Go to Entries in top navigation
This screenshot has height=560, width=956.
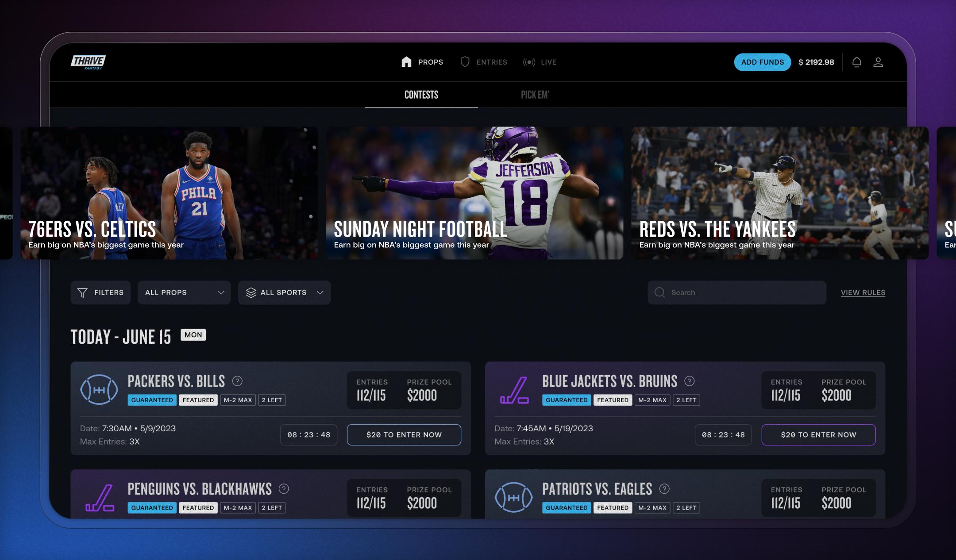(x=484, y=62)
